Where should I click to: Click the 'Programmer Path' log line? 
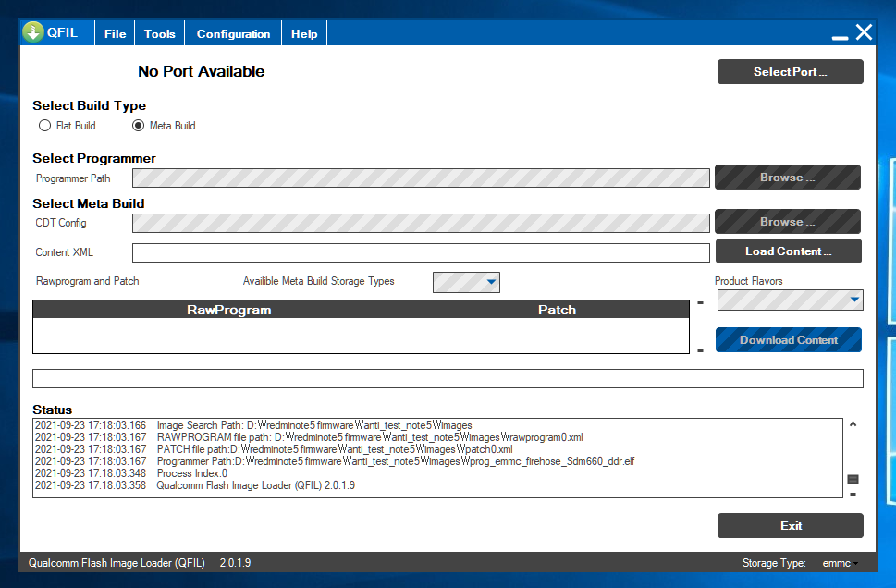point(335,461)
